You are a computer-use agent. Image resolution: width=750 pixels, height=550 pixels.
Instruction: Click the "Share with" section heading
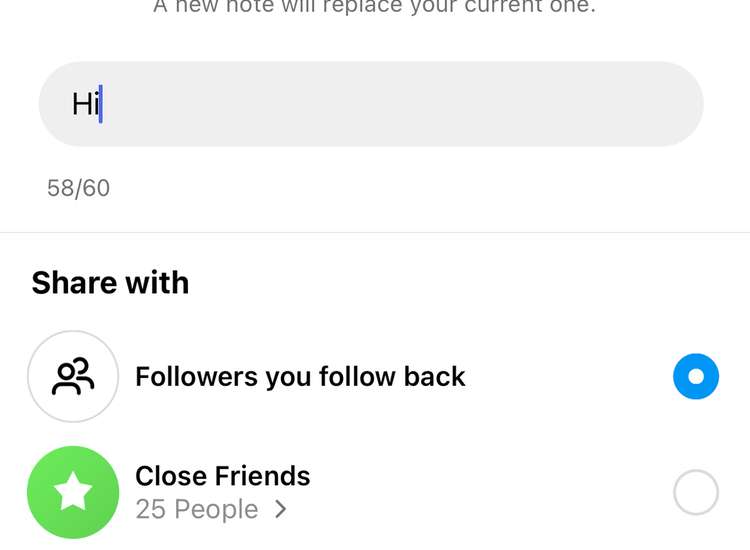tap(110, 283)
